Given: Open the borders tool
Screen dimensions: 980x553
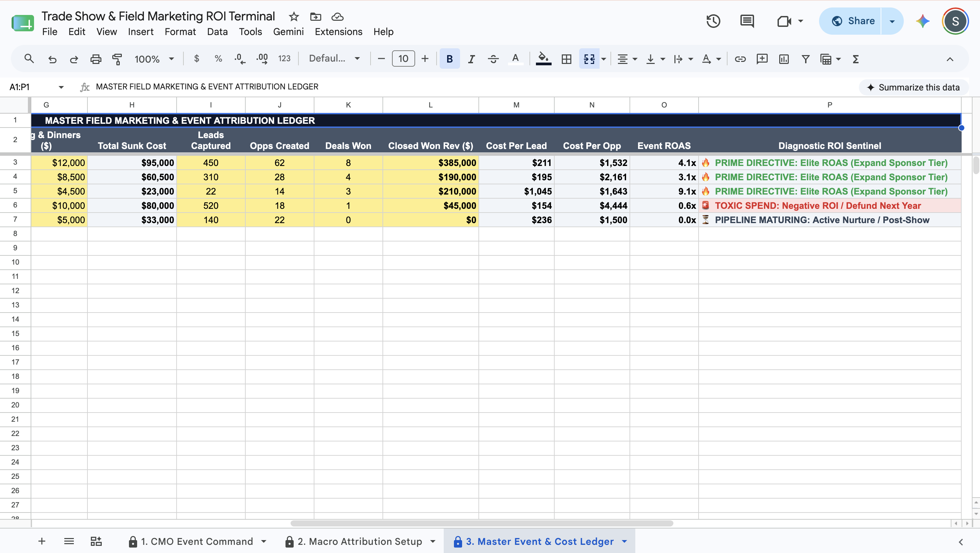Looking at the screenshot, I should (x=567, y=59).
